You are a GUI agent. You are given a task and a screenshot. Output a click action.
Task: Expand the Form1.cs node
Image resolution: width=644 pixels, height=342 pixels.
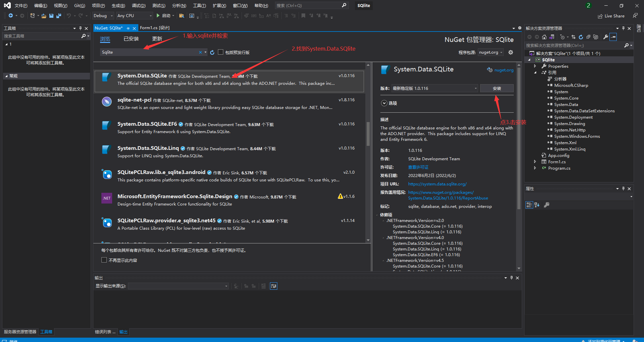tap(535, 162)
